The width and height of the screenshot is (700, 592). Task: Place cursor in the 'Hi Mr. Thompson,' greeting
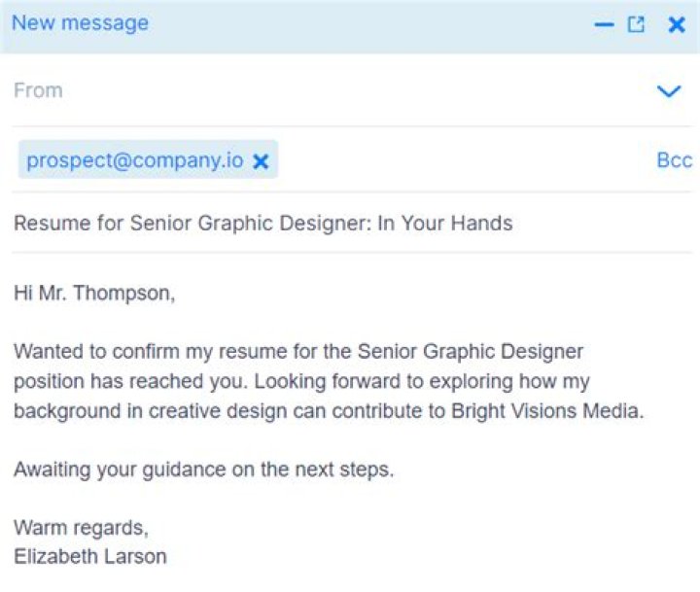[x=94, y=293]
